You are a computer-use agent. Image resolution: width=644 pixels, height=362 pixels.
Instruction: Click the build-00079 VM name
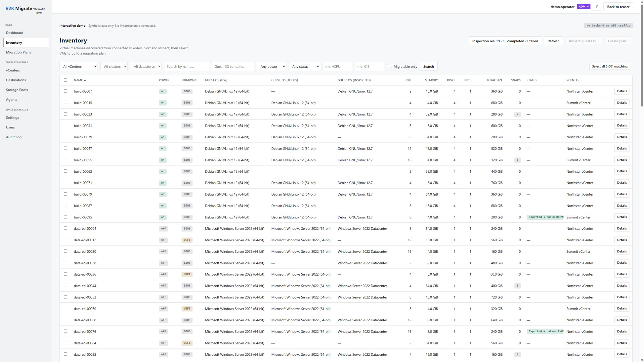(83, 194)
